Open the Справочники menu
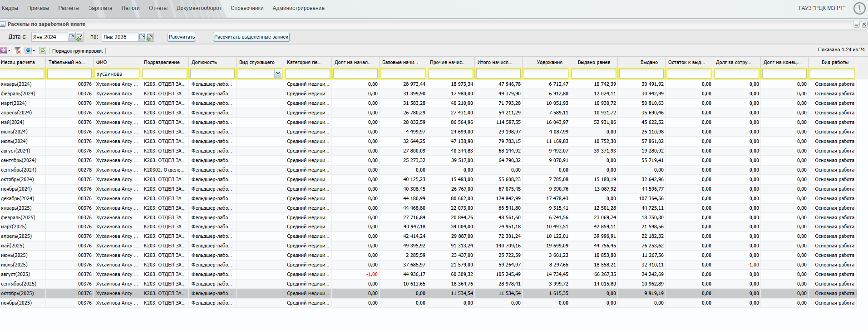868x330 pixels. [247, 8]
